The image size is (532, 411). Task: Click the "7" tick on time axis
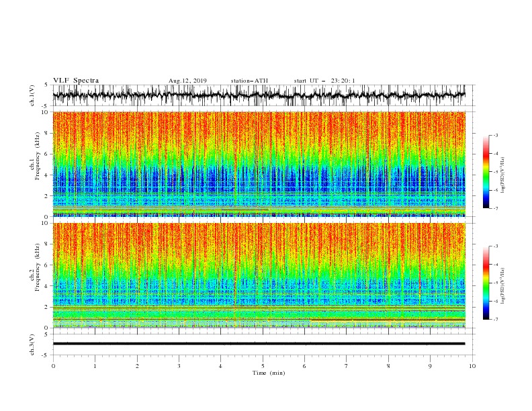click(346, 366)
